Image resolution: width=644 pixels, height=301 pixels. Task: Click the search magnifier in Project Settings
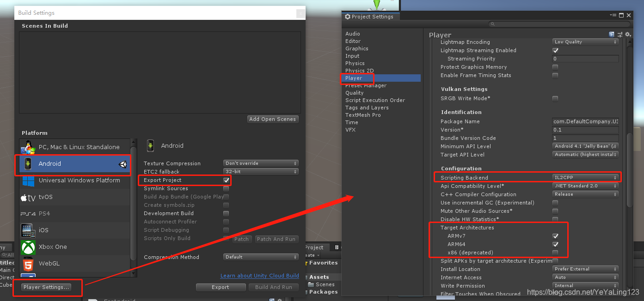(x=493, y=24)
